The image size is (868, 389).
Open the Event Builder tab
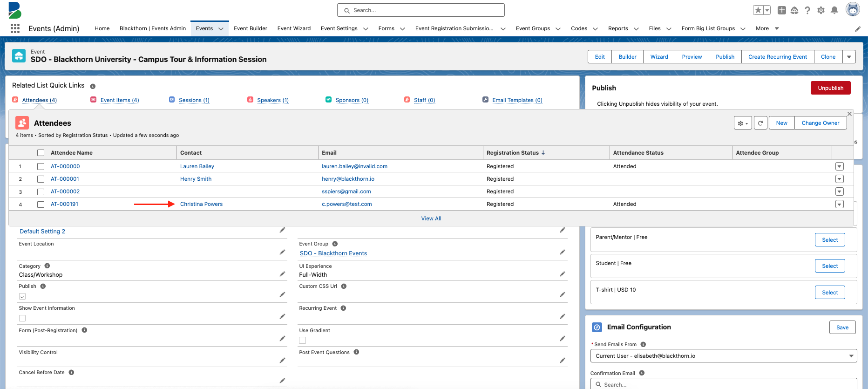(251, 28)
